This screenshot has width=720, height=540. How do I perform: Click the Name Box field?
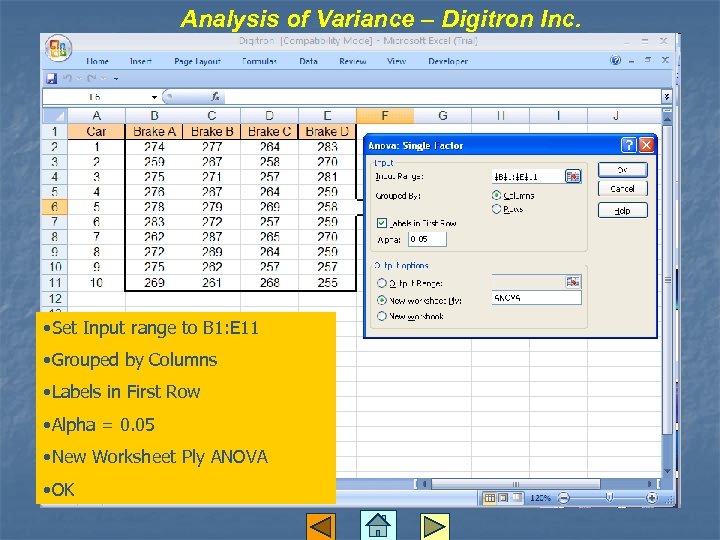96,97
